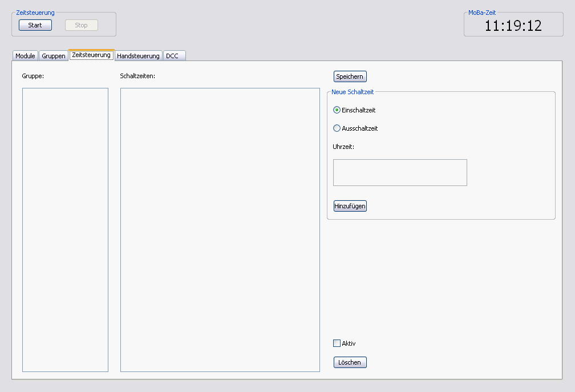Click inside the Gruppe list box
Viewport: 575px width, 392px height.
pos(65,230)
